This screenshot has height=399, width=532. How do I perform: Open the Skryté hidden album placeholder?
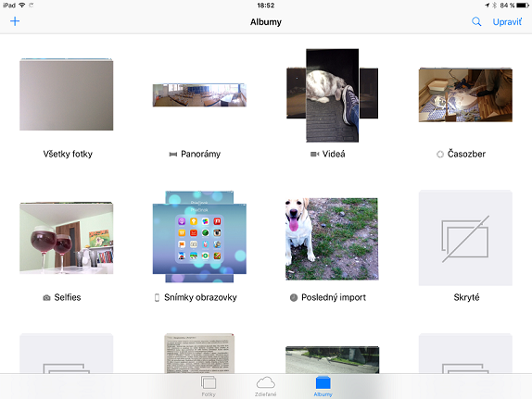tap(465, 238)
